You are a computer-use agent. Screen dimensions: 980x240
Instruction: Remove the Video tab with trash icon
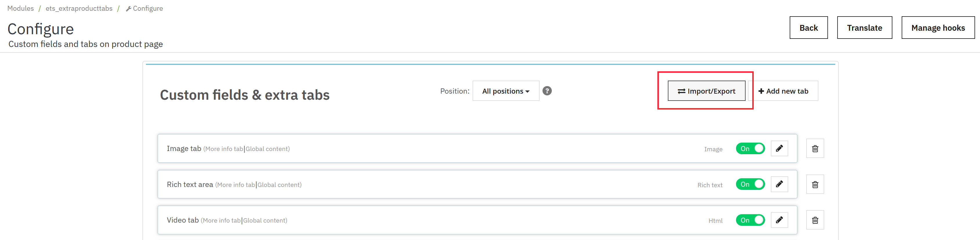pos(815,220)
